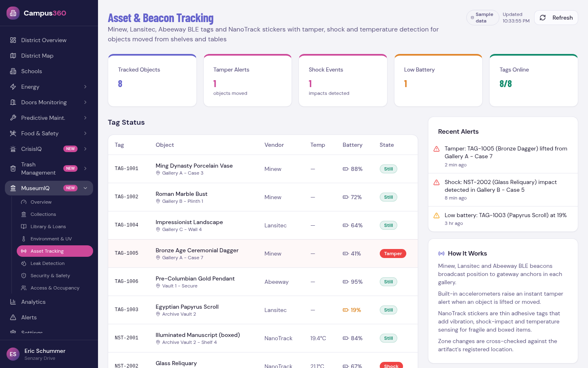Screen dimensions: 588x368
Task: Expand the Trash Management chevron
Action: tap(85, 168)
